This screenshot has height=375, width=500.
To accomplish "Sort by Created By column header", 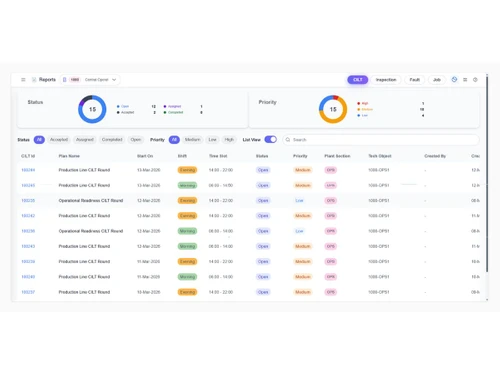I will 435,156.
